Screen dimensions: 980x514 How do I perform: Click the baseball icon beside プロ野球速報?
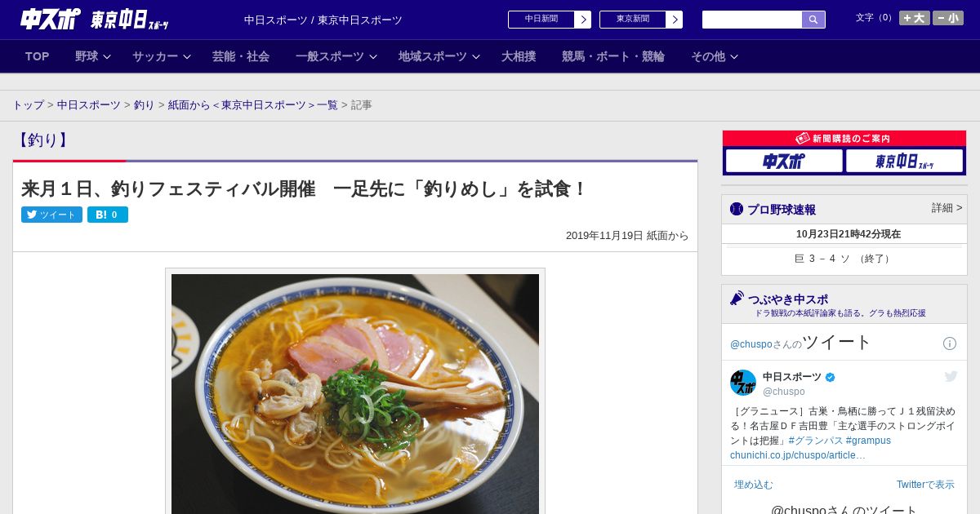[x=737, y=209]
